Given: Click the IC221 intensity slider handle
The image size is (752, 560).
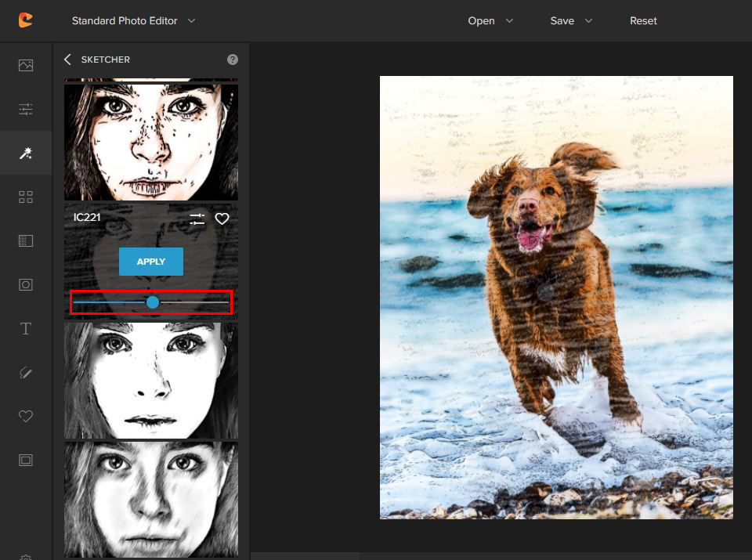Looking at the screenshot, I should pyautogui.click(x=153, y=302).
